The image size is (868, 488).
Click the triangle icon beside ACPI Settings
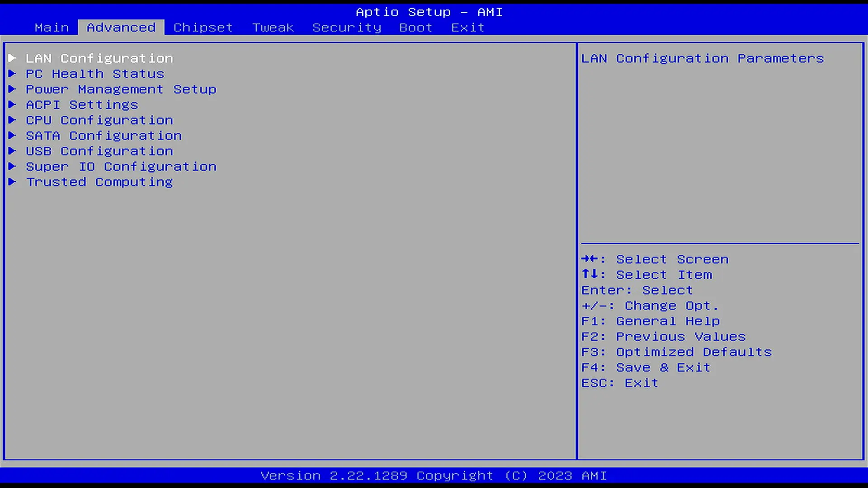click(x=12, y=104)
